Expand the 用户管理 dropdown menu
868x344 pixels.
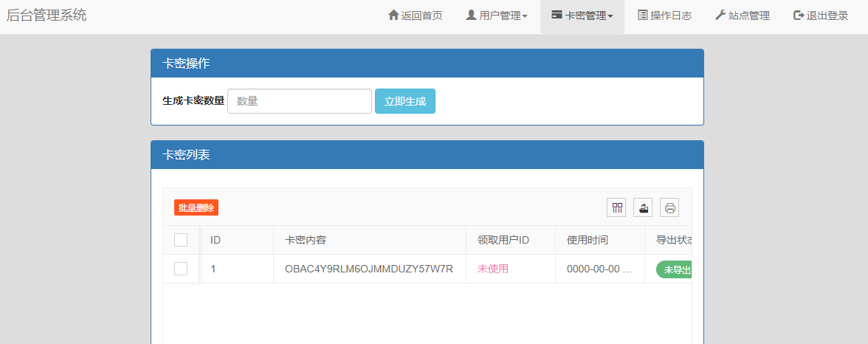[497, 16]
